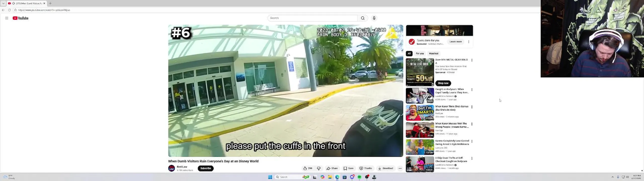Screen dimensions: 644x181
Task: View site information lock icon
Action: coord(15,10)
